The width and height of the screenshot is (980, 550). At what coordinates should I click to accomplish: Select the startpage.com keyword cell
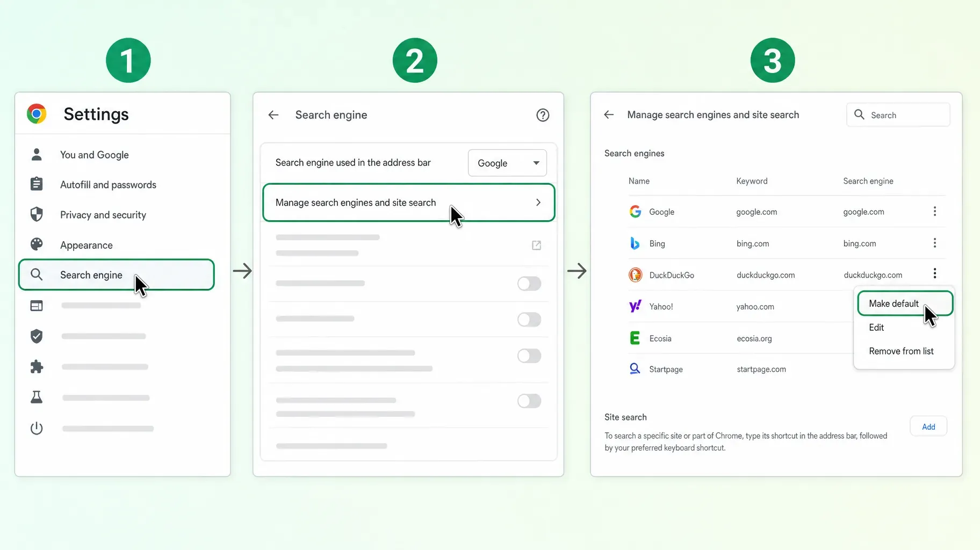pos(761,369)
